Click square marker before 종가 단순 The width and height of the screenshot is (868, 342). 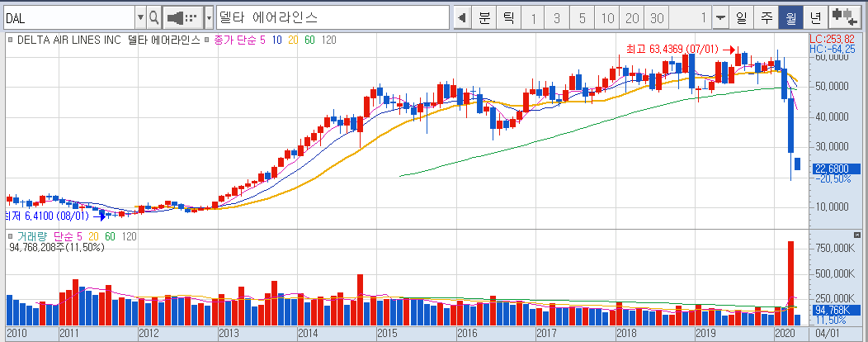click(206, 40)
